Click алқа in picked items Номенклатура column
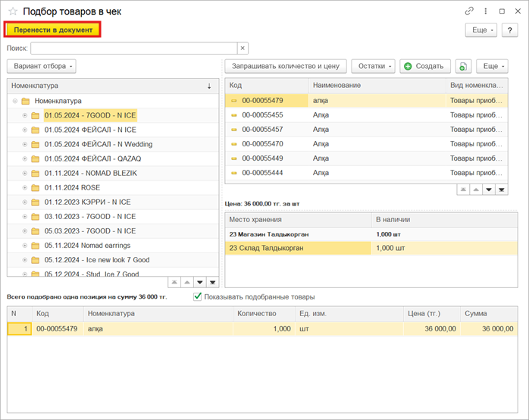The height and width of the screenshot is (420, 529). (x=158, y=329)
